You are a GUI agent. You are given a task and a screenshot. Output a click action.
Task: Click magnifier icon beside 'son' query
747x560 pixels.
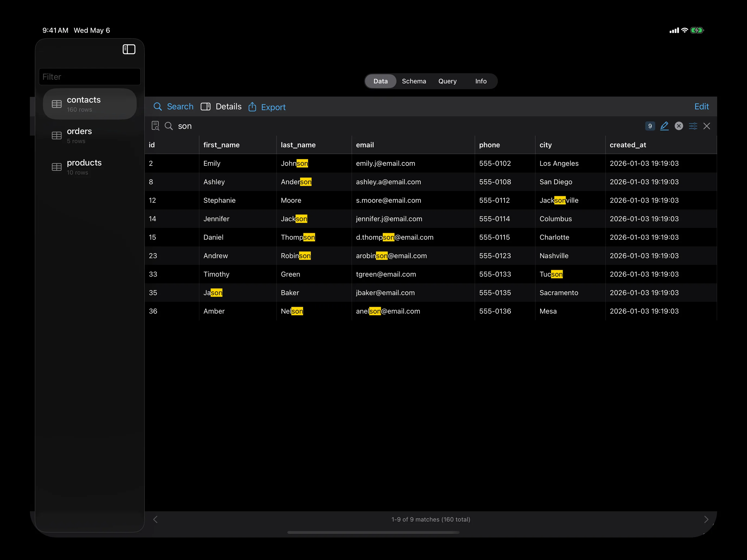click(169, 126)
